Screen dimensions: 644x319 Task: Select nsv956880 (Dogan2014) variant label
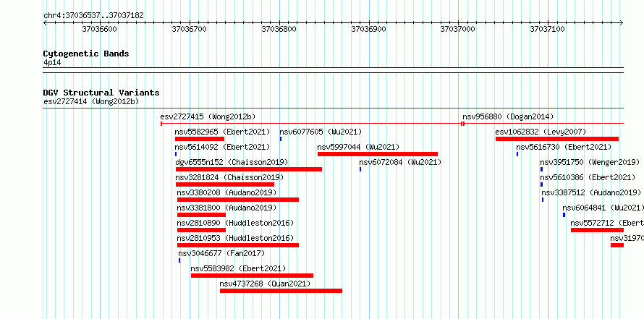pos(508,116)
